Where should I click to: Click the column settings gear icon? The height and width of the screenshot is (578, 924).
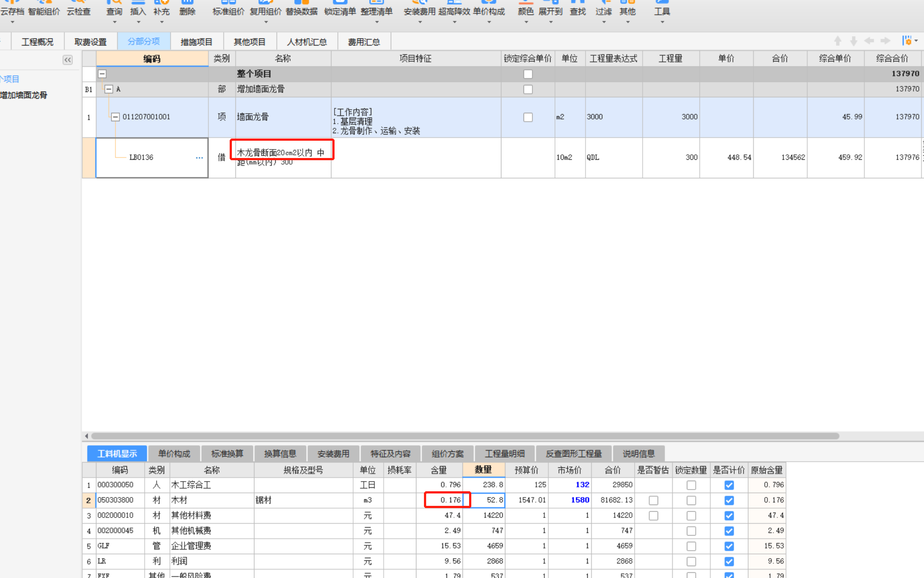click(907, 41)
